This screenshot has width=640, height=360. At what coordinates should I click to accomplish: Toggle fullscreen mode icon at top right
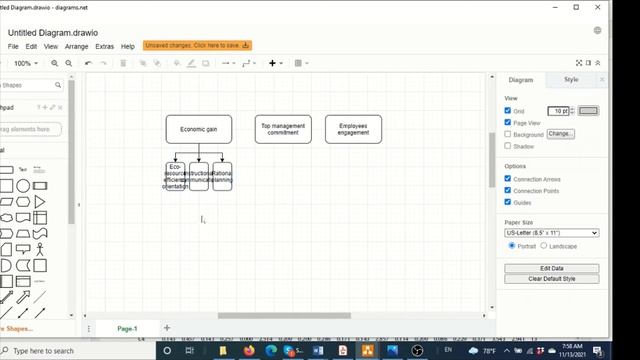tap(579, 63)
